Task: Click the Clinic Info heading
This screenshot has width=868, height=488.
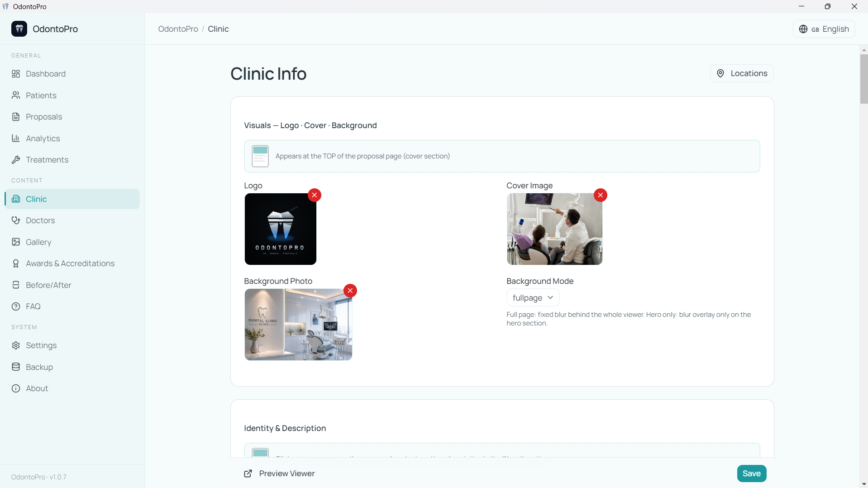Action: tap(268, 74)
